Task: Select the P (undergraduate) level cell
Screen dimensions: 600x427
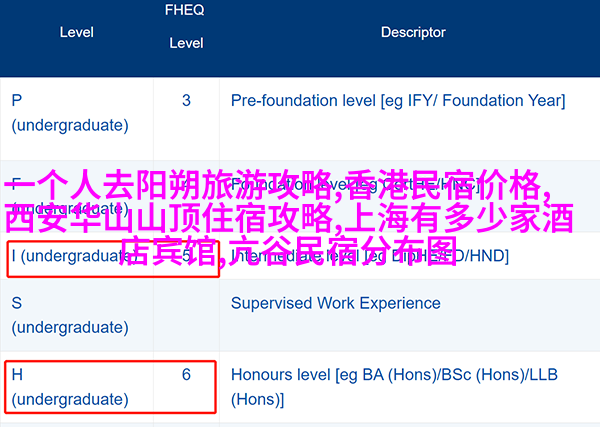Action: (77, 119)
